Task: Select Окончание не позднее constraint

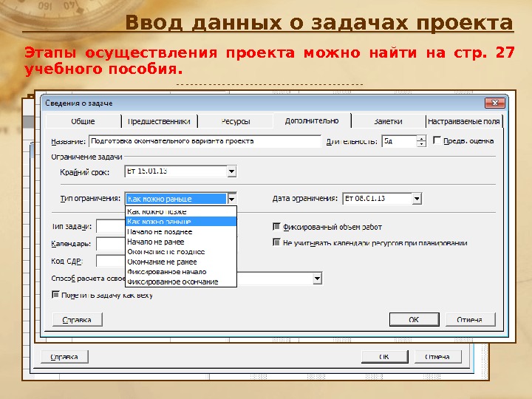Action: pyautogui.click(x=181, y=252)
